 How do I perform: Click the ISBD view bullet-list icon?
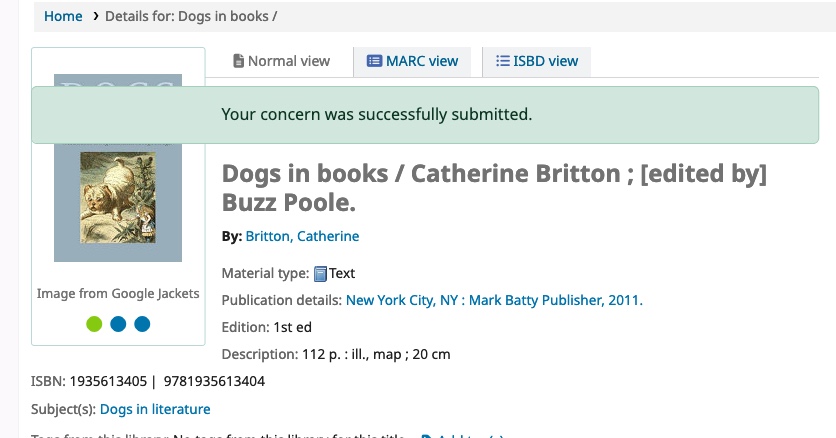point(503,61)
